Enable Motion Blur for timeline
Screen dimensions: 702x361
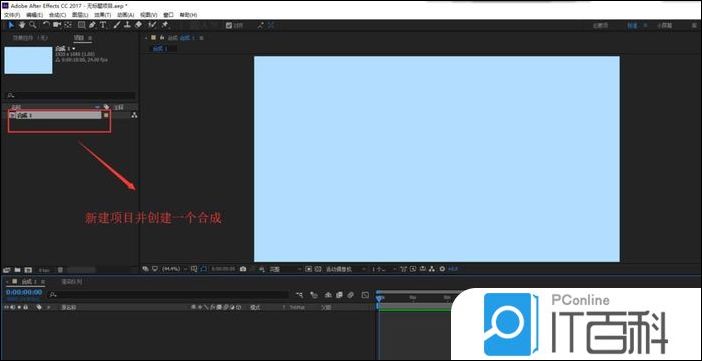(351, 295)
